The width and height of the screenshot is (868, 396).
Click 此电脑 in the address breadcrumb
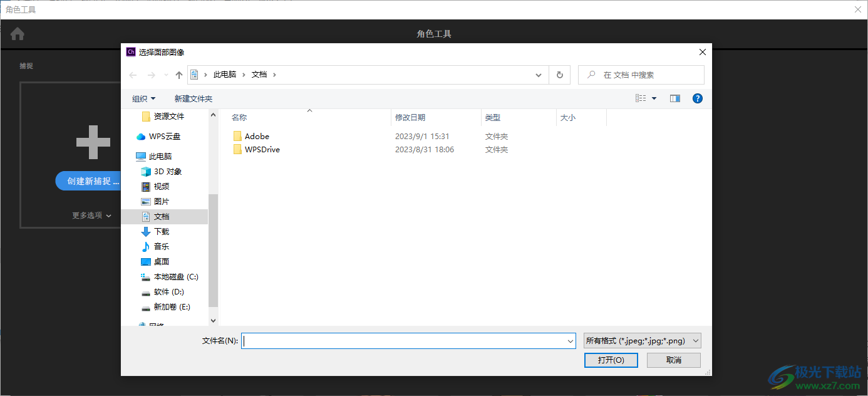pos(225,75)
